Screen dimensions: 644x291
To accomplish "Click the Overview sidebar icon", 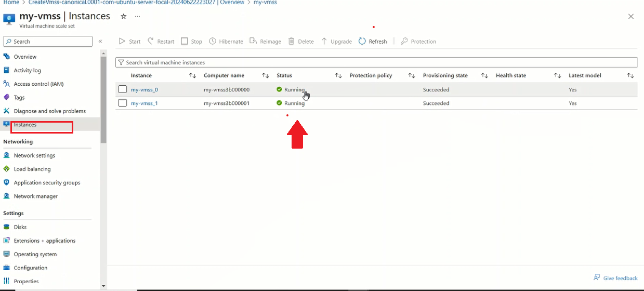I will pyautogui.click(x=7, y=57).
